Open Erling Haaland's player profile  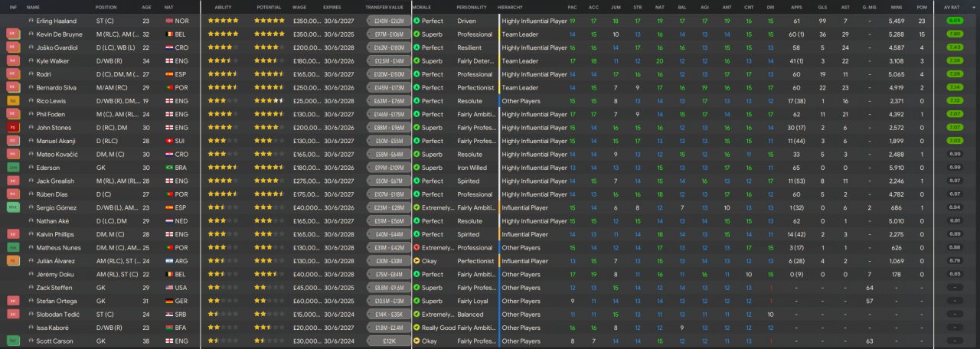click(58, 21)
